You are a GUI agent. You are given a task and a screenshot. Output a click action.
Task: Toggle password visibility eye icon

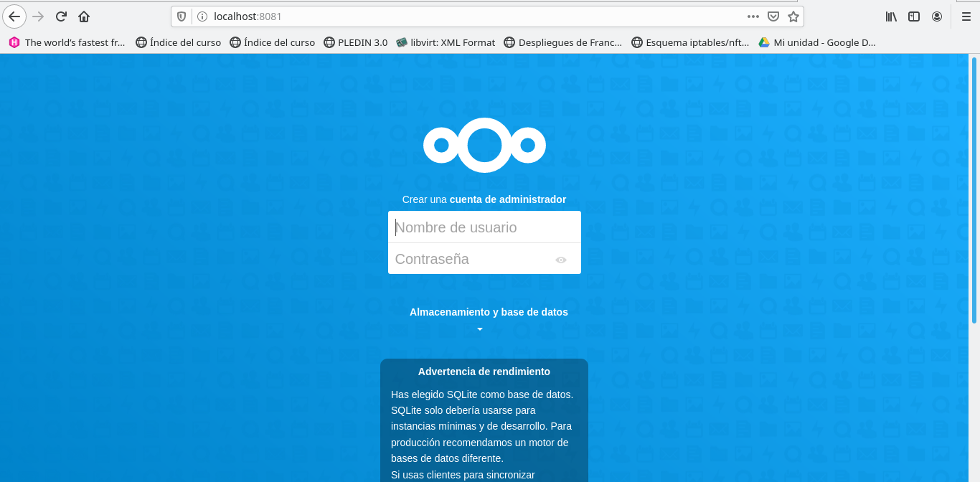click(x=561, y=260)
